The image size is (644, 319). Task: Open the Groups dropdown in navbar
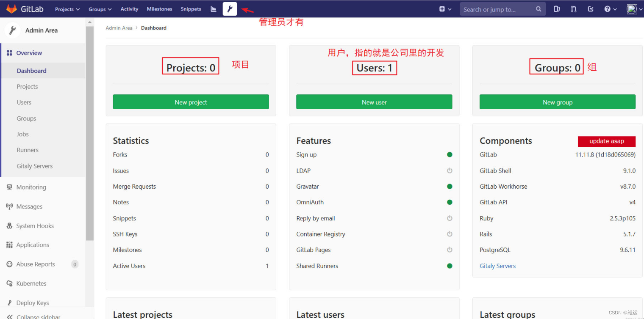pyautogui.click(x=100, y=9)
